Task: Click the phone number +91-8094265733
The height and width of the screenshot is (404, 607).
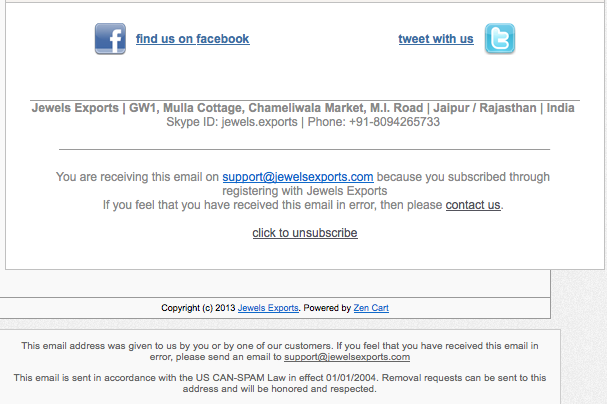Action: click(394, 122)
